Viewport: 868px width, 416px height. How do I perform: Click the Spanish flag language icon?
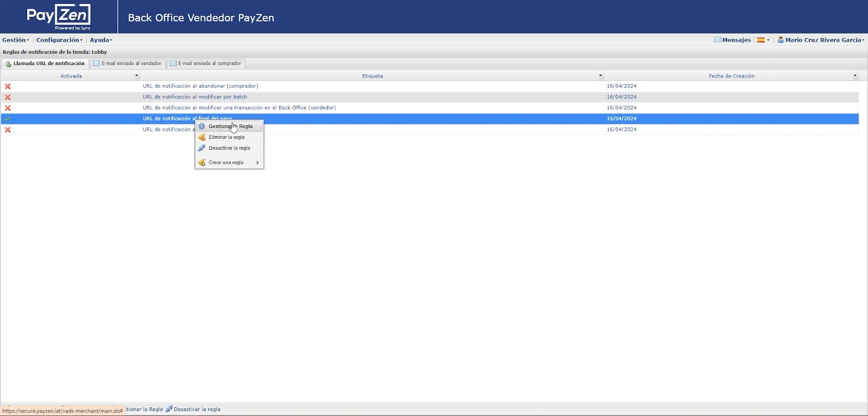pyautogui.click(x=761, y=40)
